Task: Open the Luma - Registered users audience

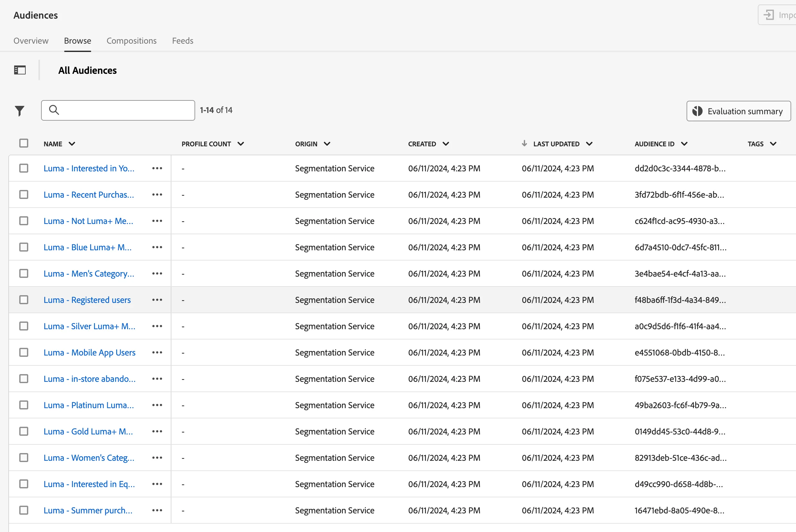Action: (x=87, y=300)
